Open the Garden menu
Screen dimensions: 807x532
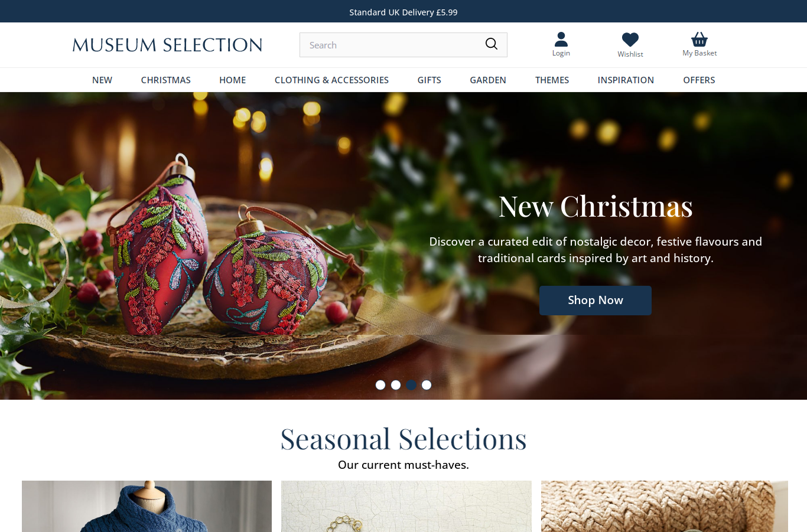coord(488,80)
